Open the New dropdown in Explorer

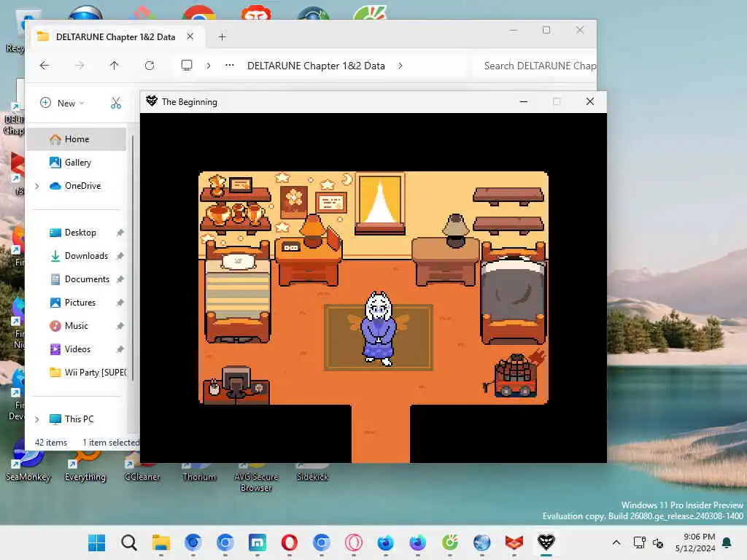coord(62,103)
